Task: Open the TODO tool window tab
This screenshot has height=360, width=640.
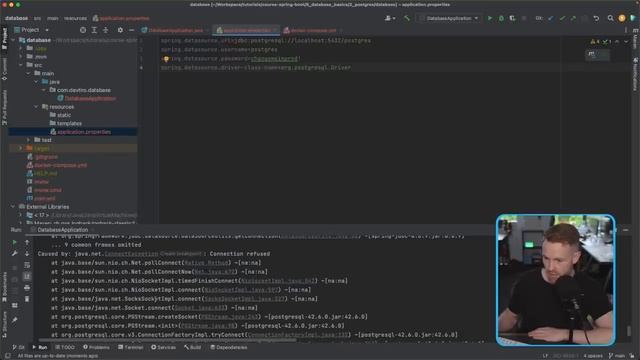Action: click(x=65, y=347)
